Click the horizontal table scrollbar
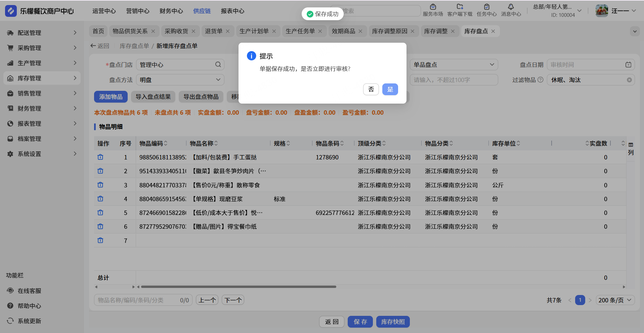 tap(239, 287)
